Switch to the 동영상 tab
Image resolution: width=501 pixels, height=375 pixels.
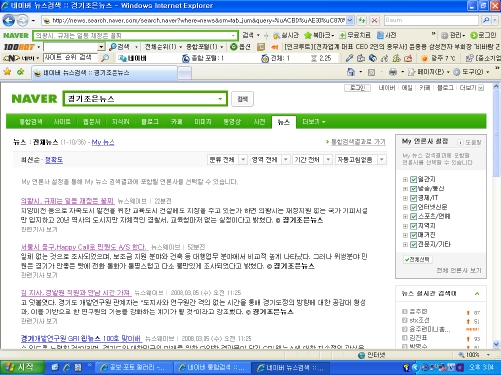[x=232, y=122]
